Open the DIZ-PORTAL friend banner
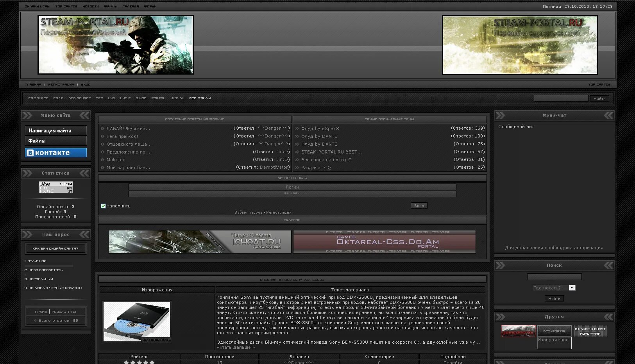This screenshot has height=364, width=635. (555, 331)
